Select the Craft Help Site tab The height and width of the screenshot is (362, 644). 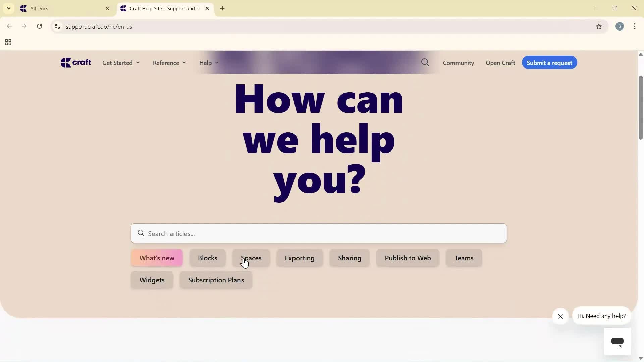pos(161,8)
